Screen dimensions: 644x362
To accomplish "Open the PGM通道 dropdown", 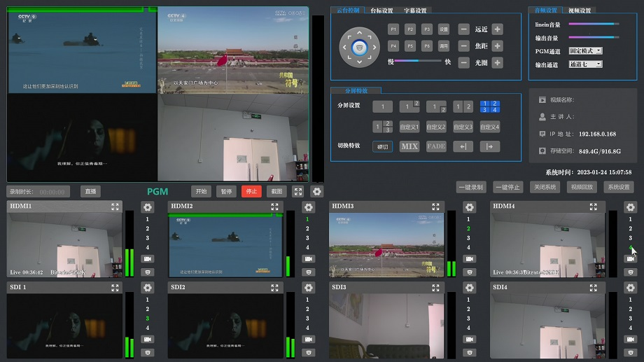I will pos(585,51).
